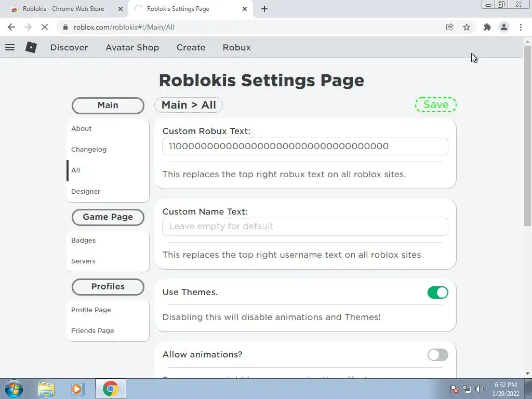Open Robux in the Roblox navbar
The width and height of the screenshot is (532, 399).
click(237, 47)
